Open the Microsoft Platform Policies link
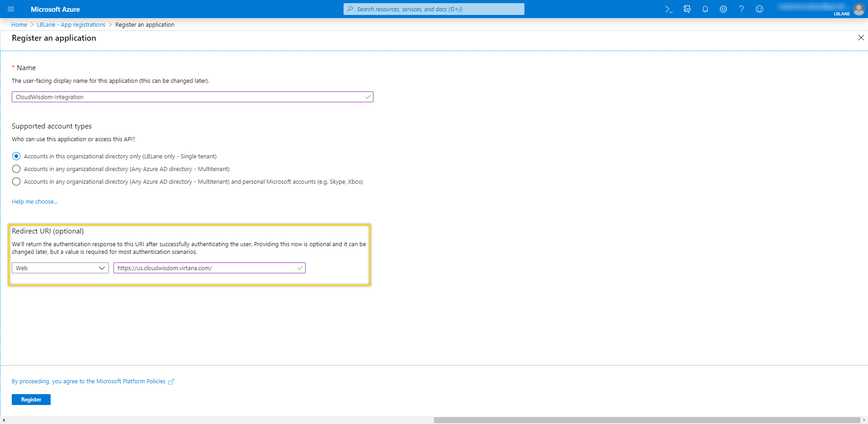 point(93,381)
